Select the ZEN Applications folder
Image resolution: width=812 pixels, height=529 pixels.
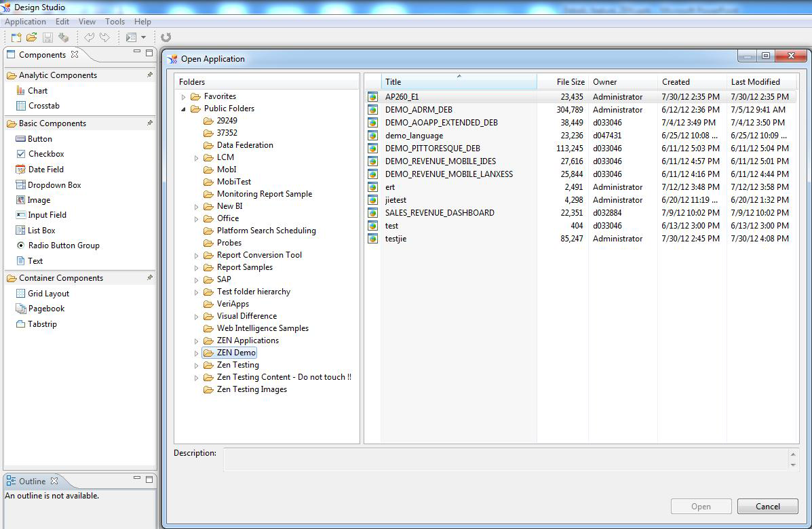(248, 340)
